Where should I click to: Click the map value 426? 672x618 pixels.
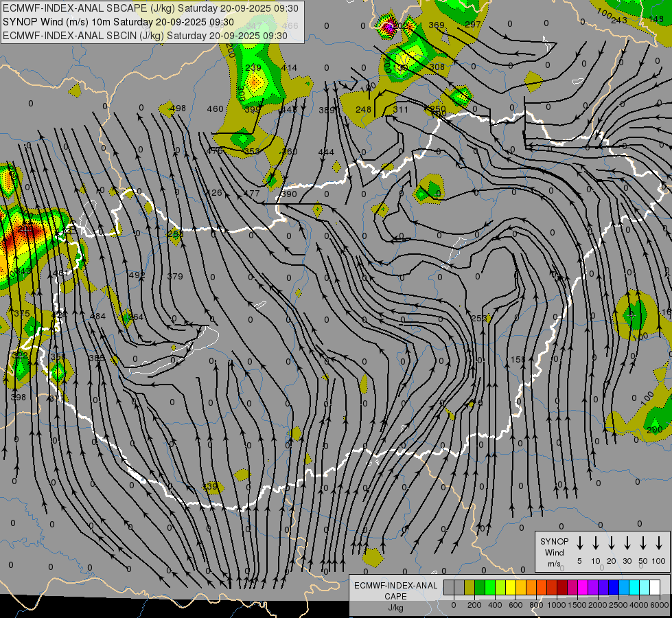tap(214, 192)
